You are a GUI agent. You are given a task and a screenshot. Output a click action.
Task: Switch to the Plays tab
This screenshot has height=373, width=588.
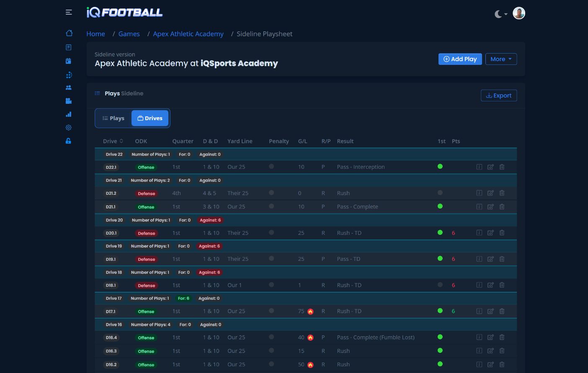coord(113,118)
